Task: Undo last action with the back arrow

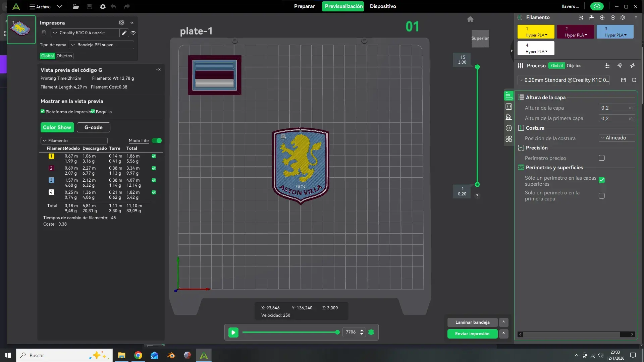Action: (113, 6)
